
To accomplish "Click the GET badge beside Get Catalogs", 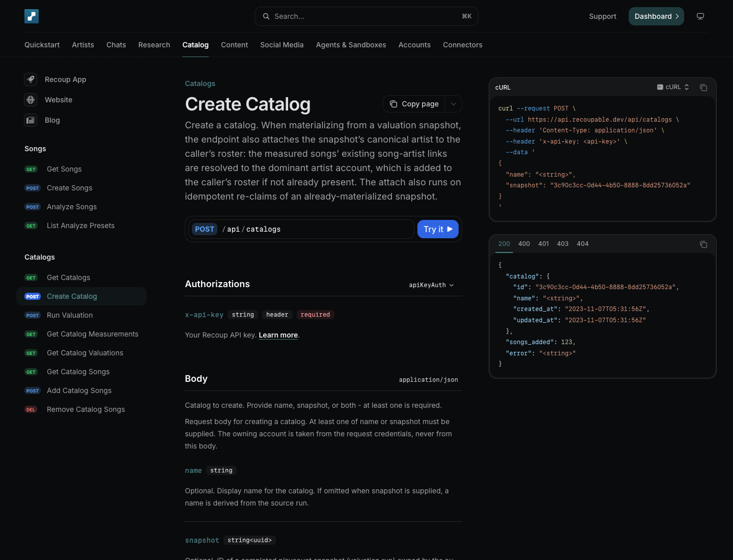I will click(31, 277).
